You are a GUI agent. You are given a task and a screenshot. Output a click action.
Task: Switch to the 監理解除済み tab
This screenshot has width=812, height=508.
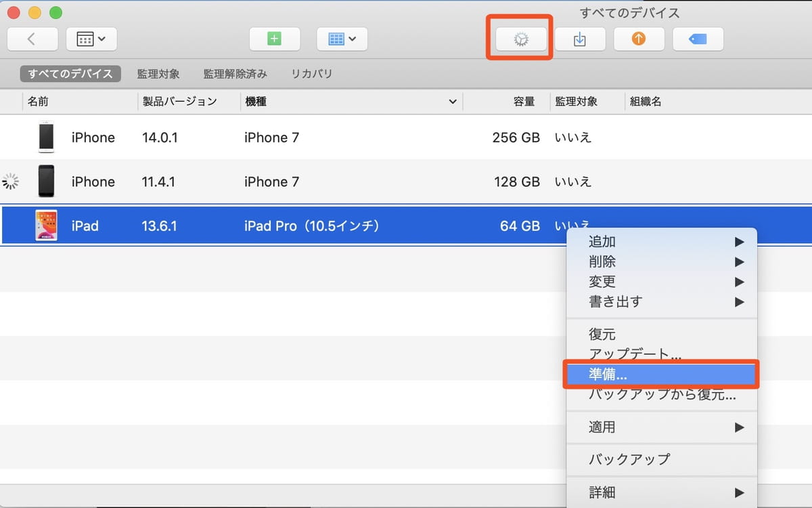tap(235, 74)
